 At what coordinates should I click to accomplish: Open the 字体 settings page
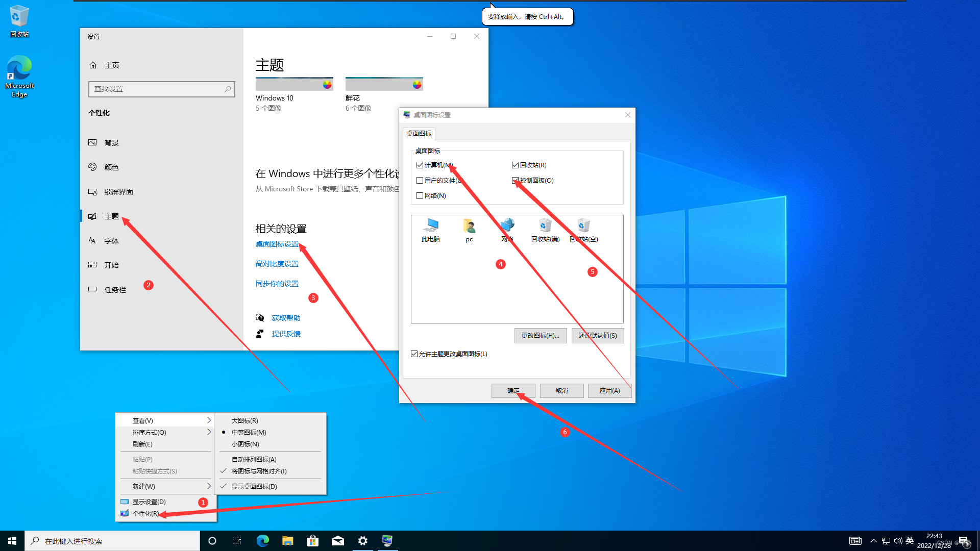point(111,241)
